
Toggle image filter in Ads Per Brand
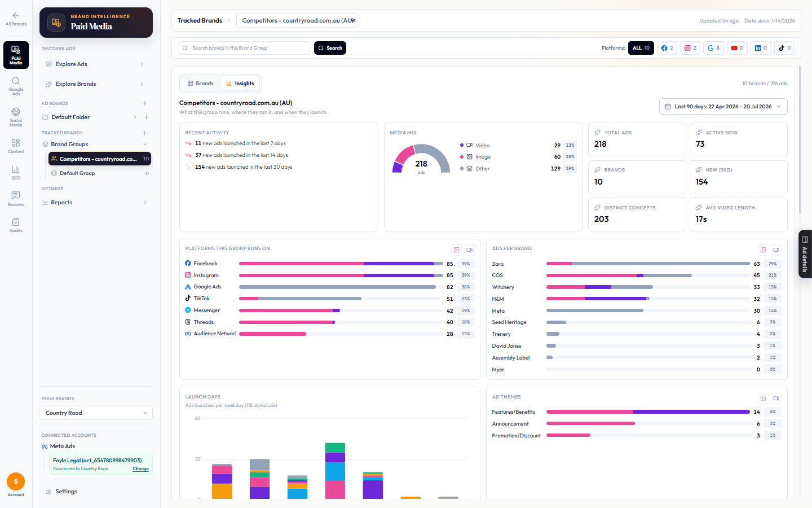(x=764, y=249)
